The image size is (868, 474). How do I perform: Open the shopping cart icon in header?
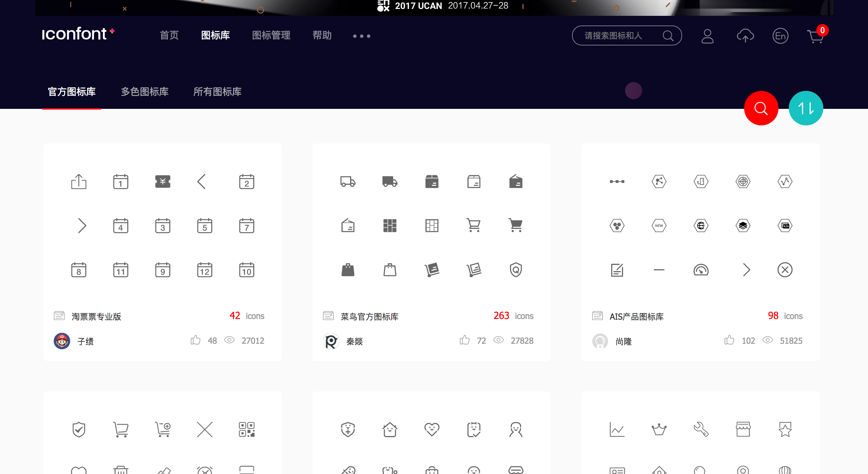815,36
